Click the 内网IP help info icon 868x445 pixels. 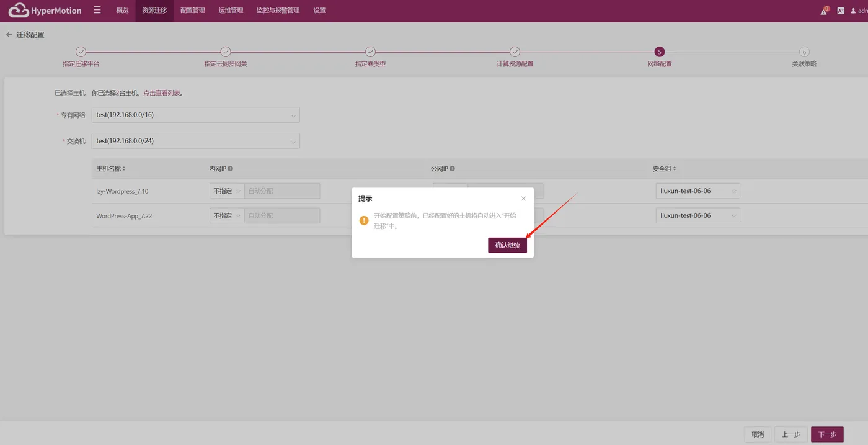230,169
